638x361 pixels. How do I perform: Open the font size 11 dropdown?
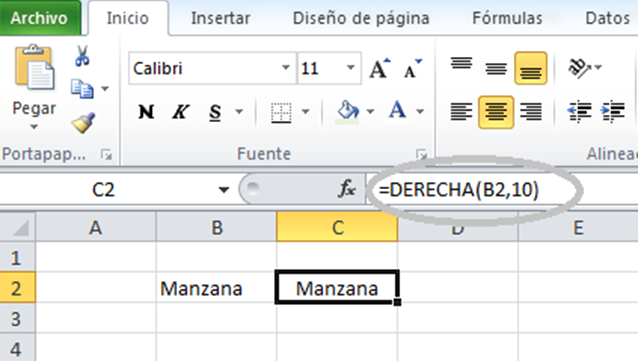350,68
